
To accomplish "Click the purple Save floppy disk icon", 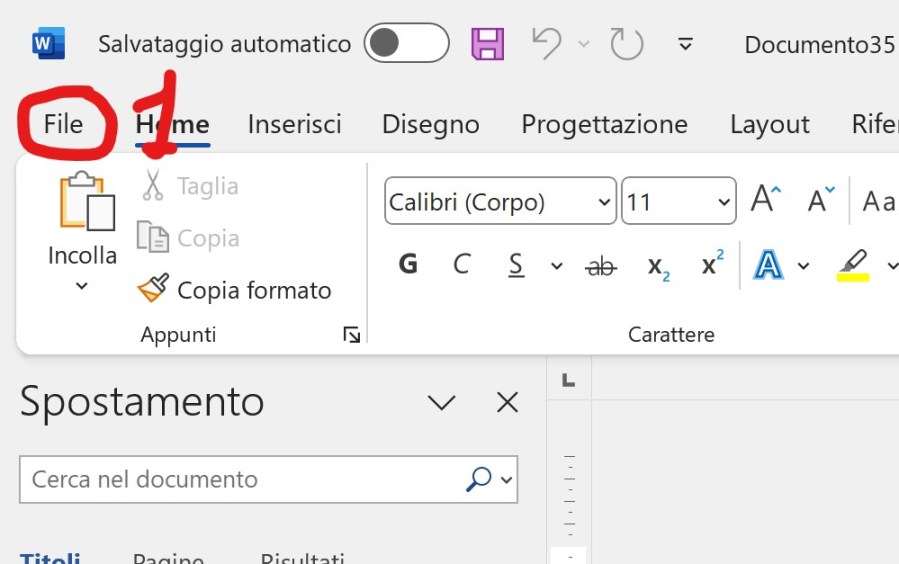I will tap(487, 44).
